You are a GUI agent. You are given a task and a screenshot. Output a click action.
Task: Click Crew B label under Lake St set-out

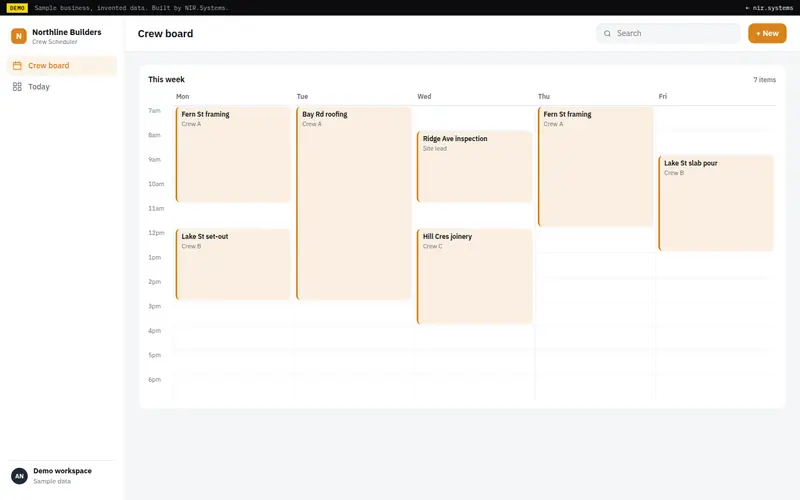pyautogui.click(x=191, y=246)
